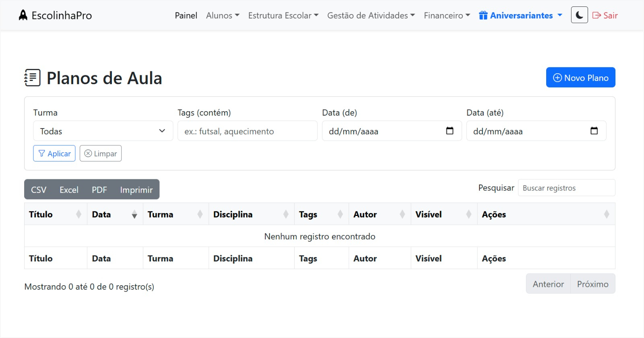The height and width of the screenshot is (338, 644).
Task: Create a new plan with Novo Plano
Action: [x=580, y=77]
